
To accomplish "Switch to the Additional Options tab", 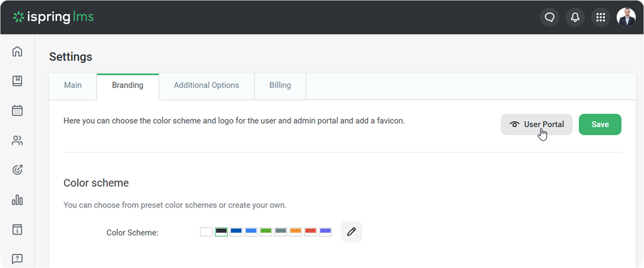I will pyautogui.click(x=206, y=85).
